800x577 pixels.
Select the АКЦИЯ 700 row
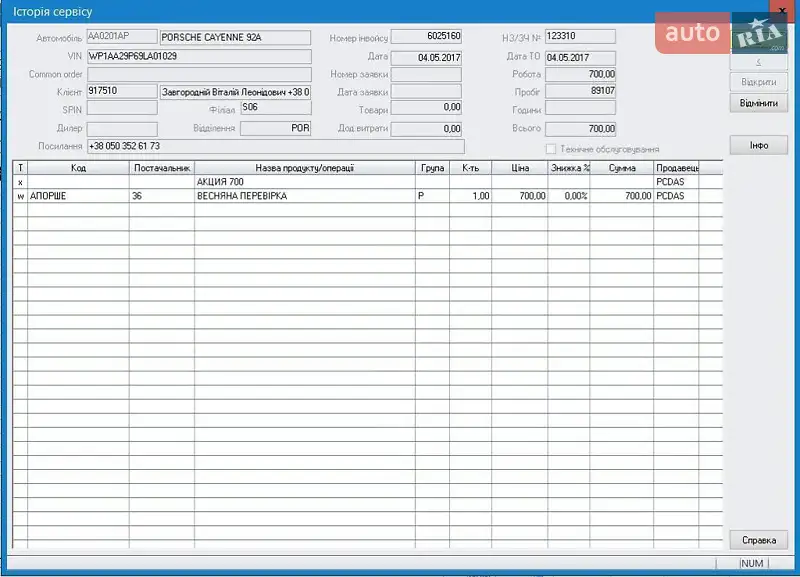tap(304, 182)
